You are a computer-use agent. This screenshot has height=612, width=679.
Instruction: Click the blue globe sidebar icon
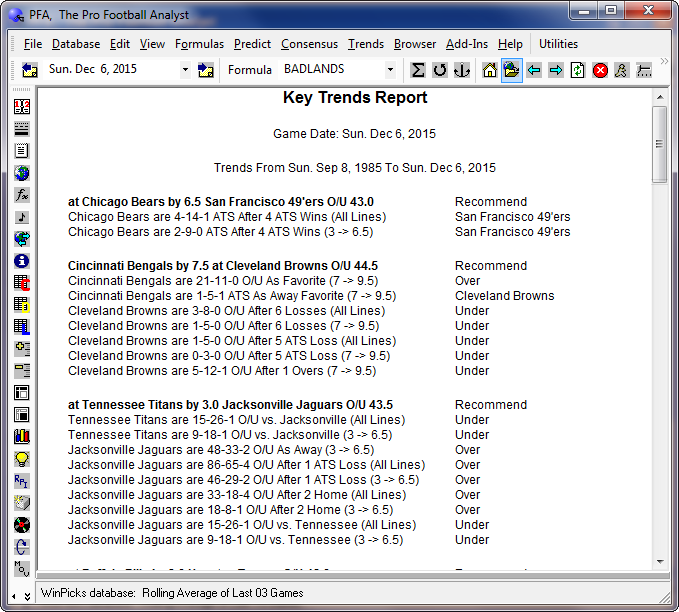point(22,173)
